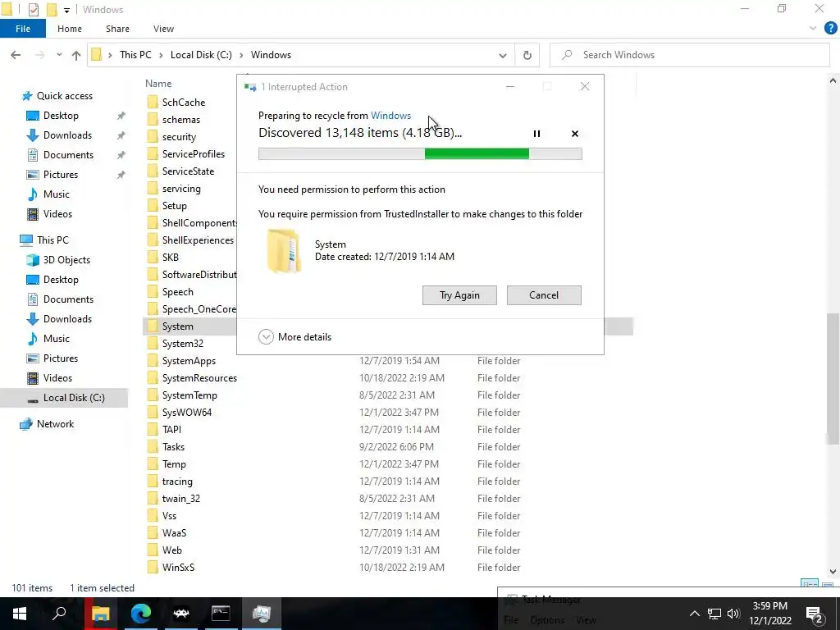Open the Explorer Help icon
The height and width of the screenshot is (630, 840).
(830, 29)
